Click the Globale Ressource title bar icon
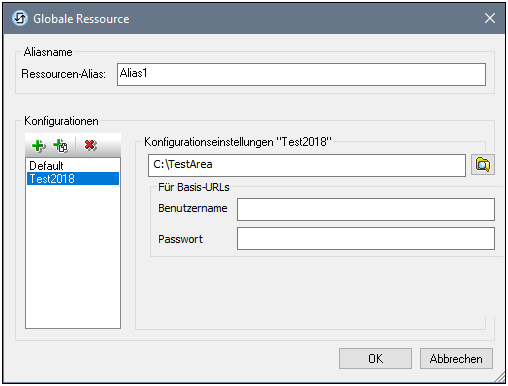The width and height of the screenshot is (508, 386). pos(20,18)
